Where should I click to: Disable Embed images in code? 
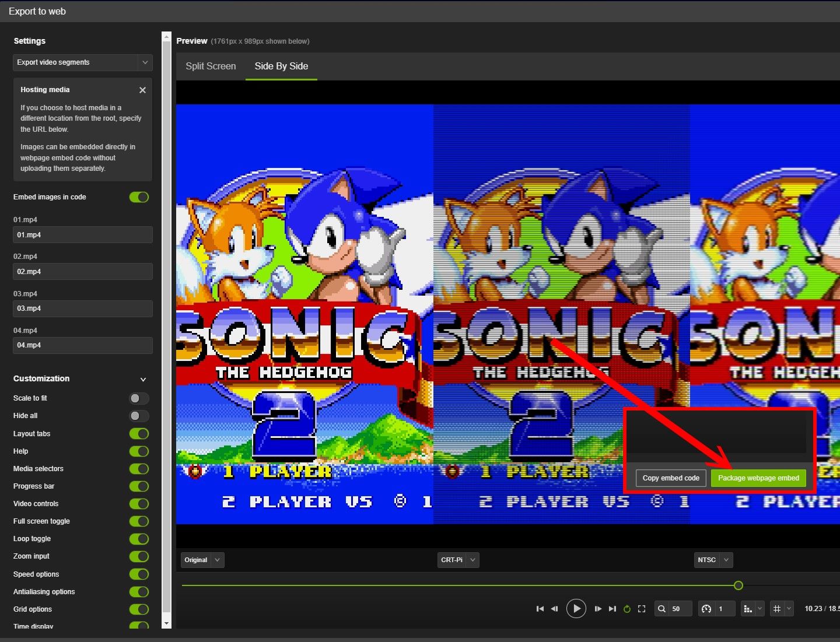click(x=139, y=197)
